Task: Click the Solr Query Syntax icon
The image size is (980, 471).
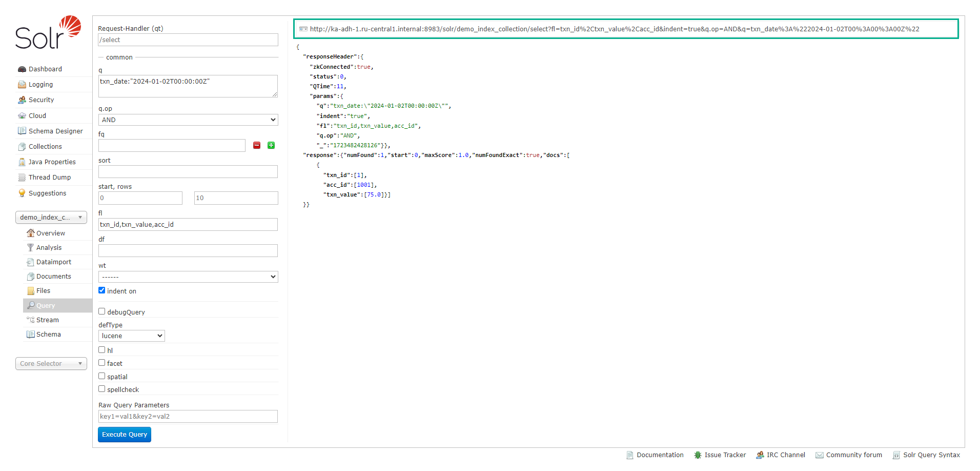Action: tap(896, 455)
